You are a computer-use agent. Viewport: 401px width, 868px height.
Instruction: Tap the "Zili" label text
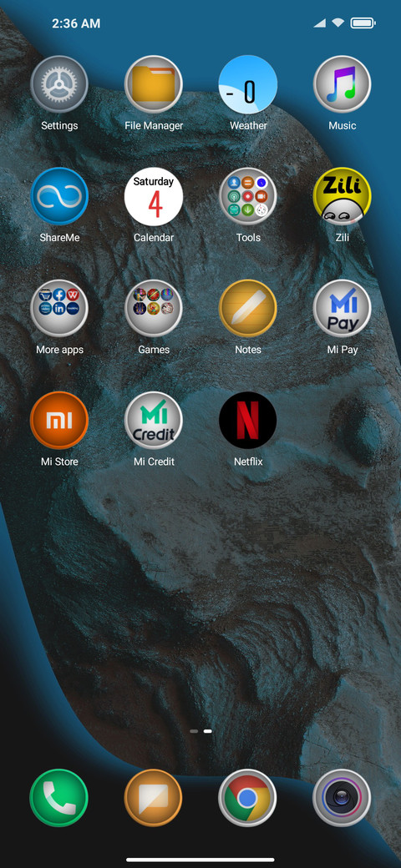343,238
